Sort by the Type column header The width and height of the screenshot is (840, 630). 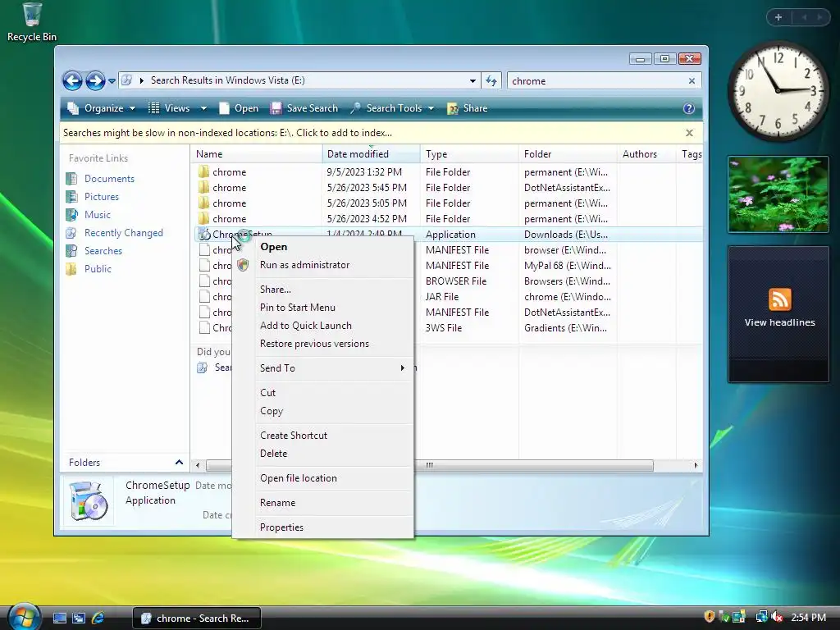point(470,153)
